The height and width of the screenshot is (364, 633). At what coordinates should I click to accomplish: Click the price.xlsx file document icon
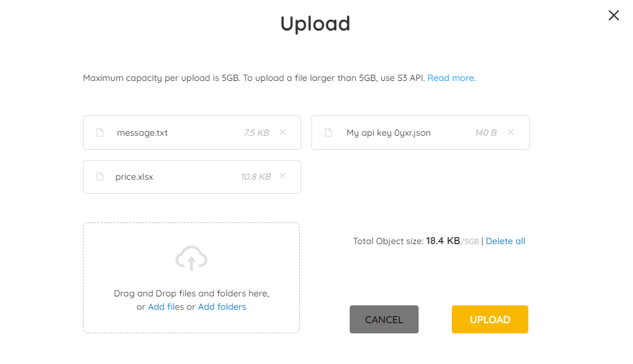click(100, 176)
